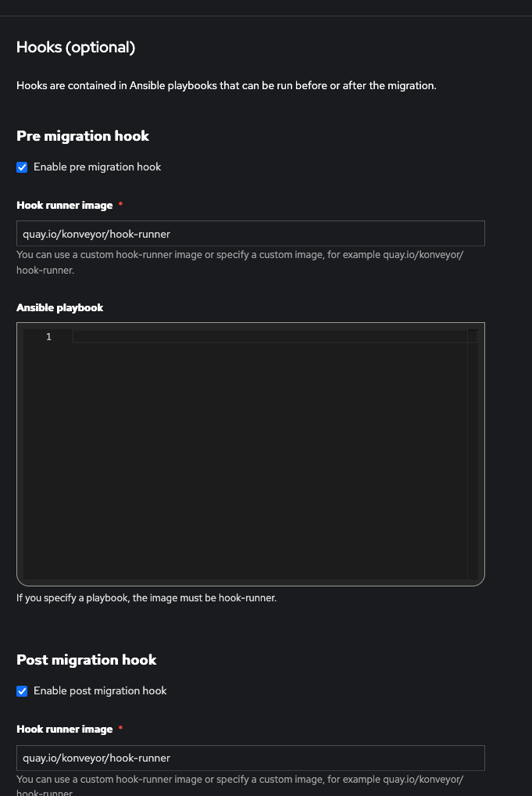The width and height of the screenshot is (532, 796).
Task: Click the Ansible playbook editor's vertical scrollbar
Action: [x=473, y=454]
